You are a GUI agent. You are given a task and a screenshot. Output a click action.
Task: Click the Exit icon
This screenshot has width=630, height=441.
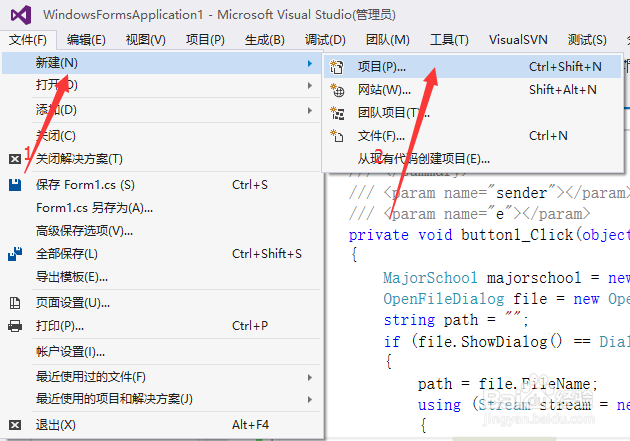pyautogui.click(x=15, y=425)
